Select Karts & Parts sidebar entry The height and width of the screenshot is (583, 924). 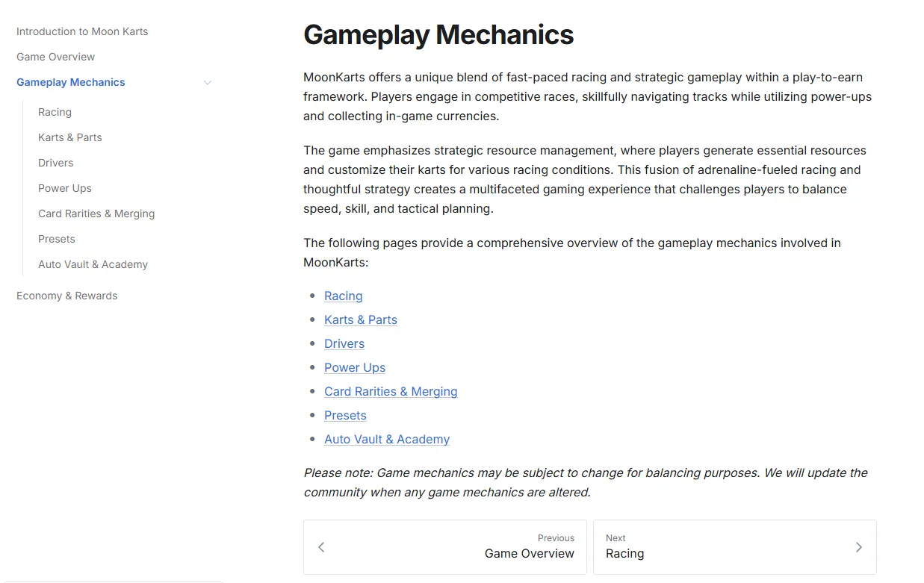pyautogui.click(x=70, y=137)
